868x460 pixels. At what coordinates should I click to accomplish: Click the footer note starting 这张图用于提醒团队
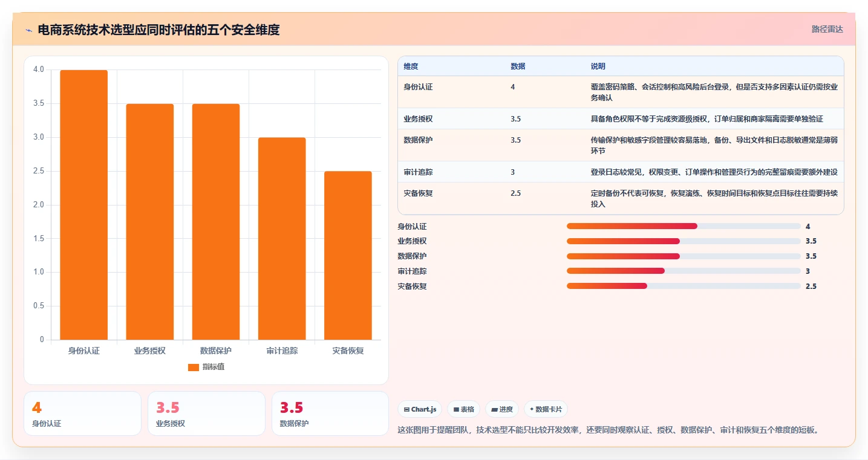608,430
